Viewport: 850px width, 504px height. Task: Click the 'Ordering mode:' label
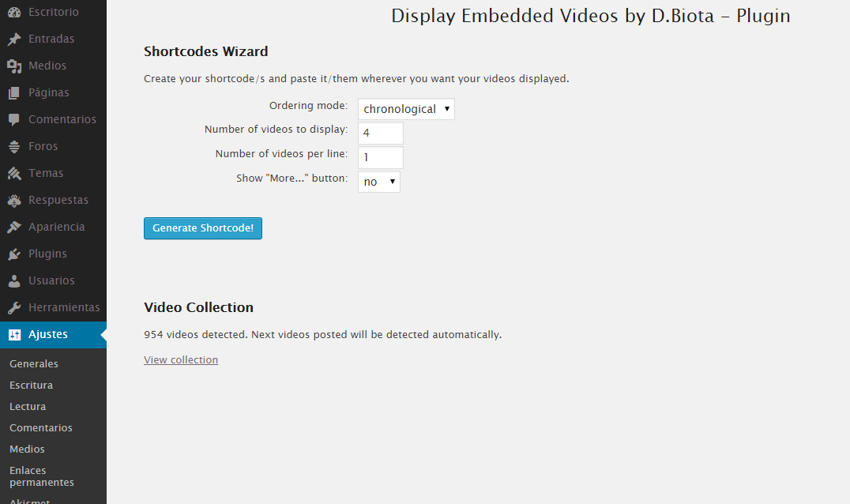point(308,106)
